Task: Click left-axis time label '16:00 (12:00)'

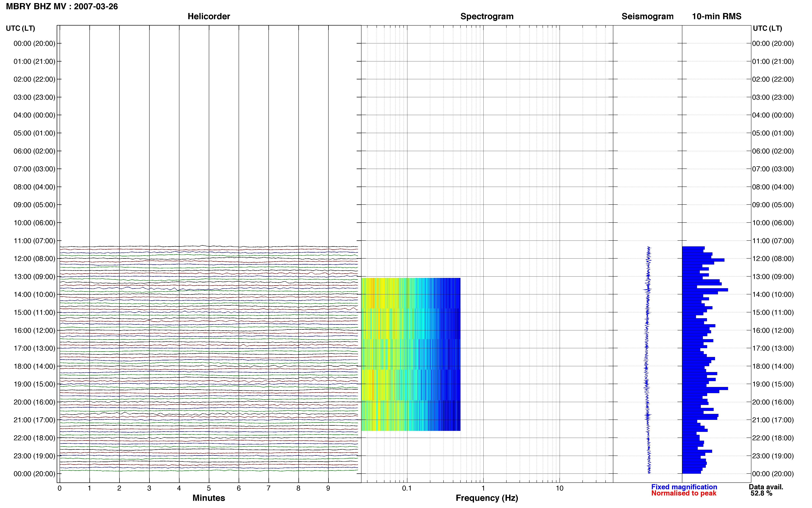Action: point(34,330)
